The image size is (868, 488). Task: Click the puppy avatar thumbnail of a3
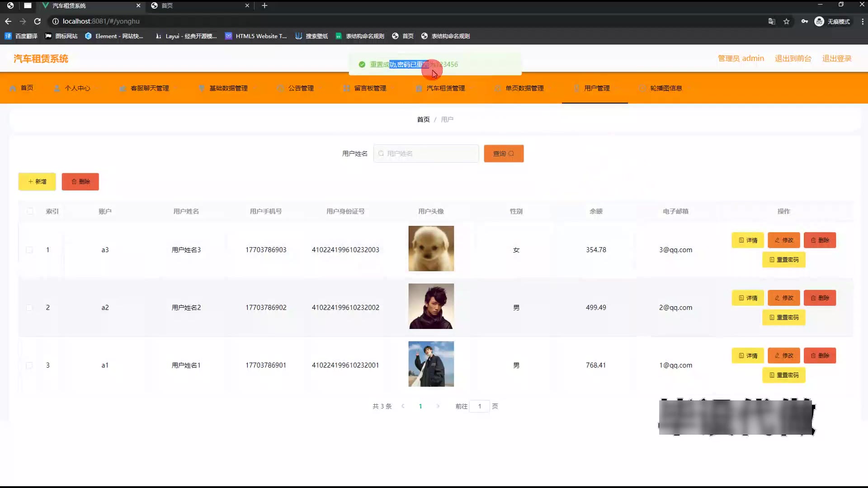point(431,249)
